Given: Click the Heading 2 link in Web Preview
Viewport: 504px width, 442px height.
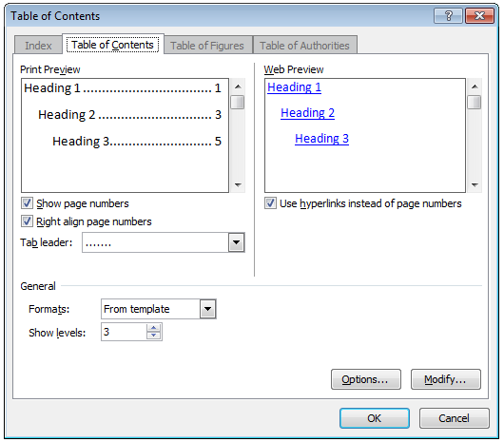Looking at the screenshot, I should [307, 113].
